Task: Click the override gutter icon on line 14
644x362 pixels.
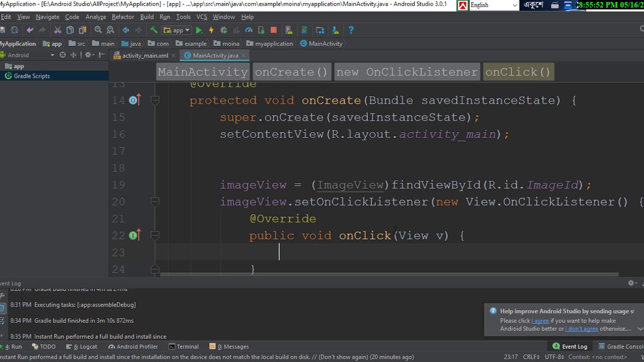Action: pyautogui.click(x=134, y=101)
